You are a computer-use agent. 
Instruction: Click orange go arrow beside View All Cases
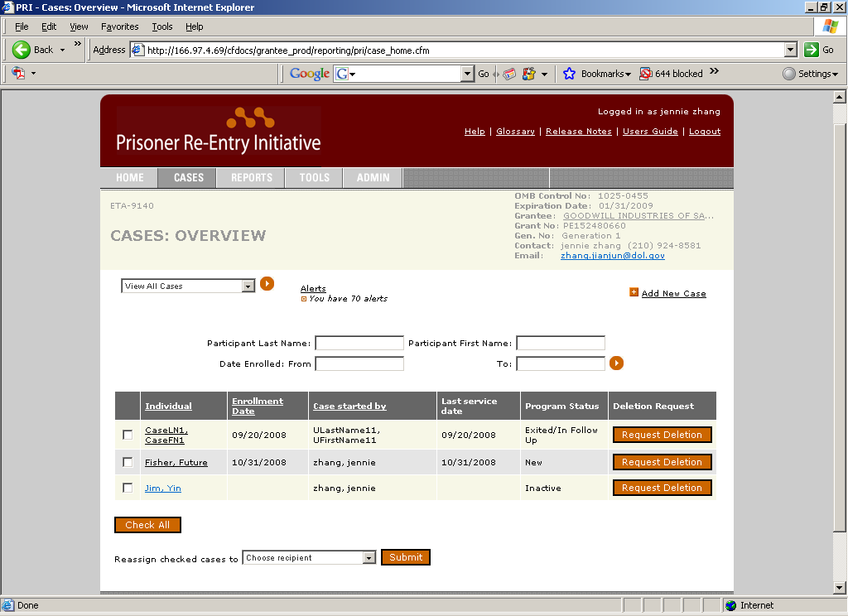[x=267, y=284]
